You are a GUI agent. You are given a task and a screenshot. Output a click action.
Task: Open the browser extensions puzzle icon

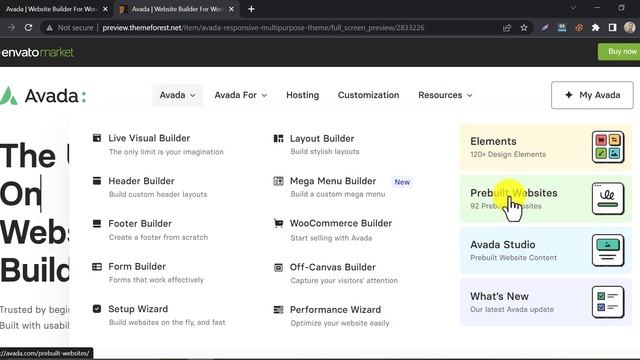[x=596, y=28]
